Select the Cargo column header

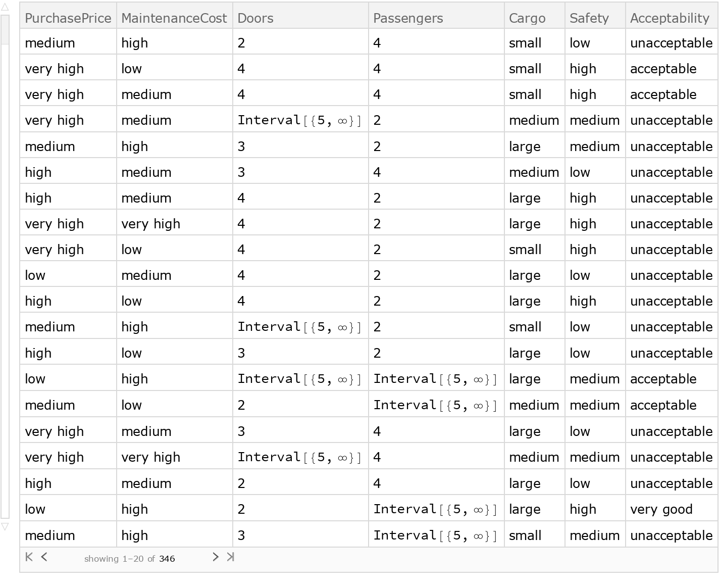click(x=527, y=18)
